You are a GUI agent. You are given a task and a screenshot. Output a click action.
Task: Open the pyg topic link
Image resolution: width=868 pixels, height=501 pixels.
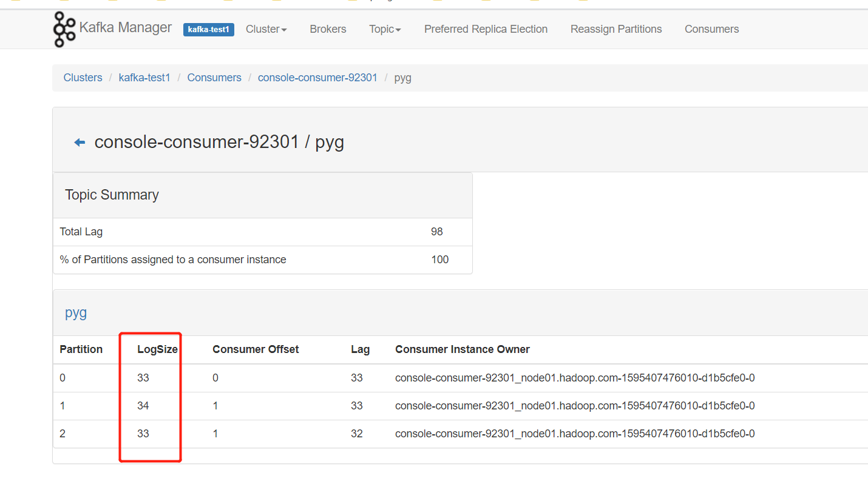(76, 313)
